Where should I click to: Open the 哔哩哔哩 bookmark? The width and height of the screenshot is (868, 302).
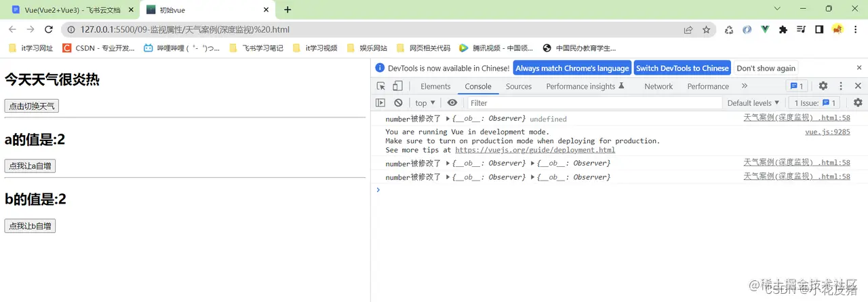[182, 48]
